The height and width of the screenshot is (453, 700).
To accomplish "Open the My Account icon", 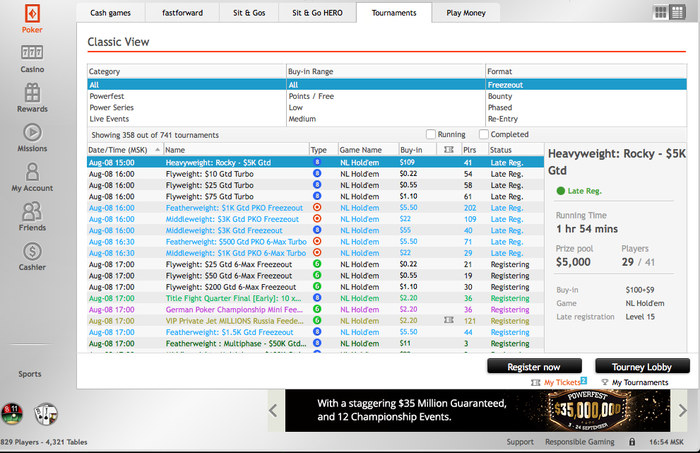I will coord(32,172).
